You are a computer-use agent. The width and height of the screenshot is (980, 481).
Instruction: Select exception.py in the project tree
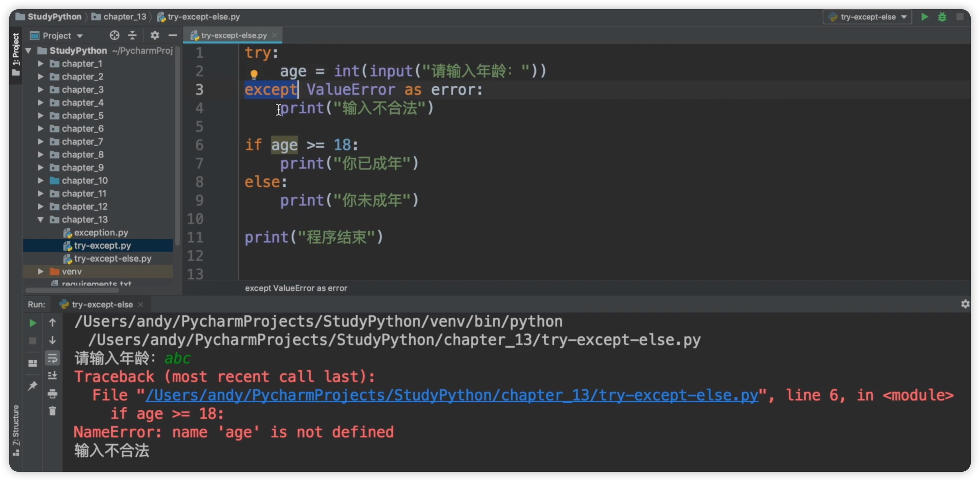98,233
